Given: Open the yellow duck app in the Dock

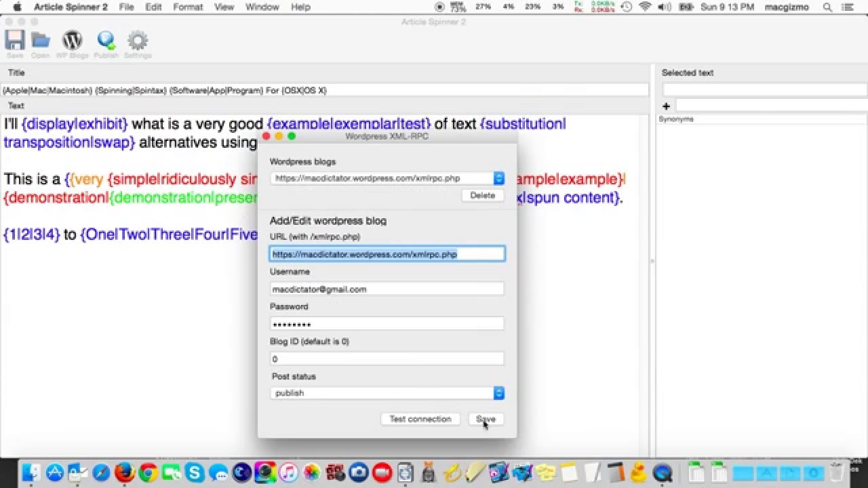Looking at the screenshot, I should [638, 472].
